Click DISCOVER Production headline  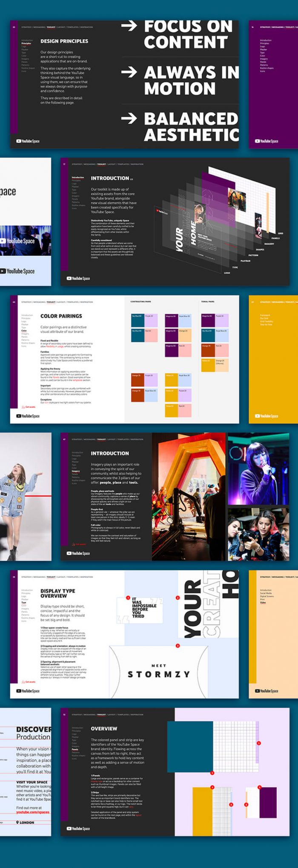pos(33,733)
